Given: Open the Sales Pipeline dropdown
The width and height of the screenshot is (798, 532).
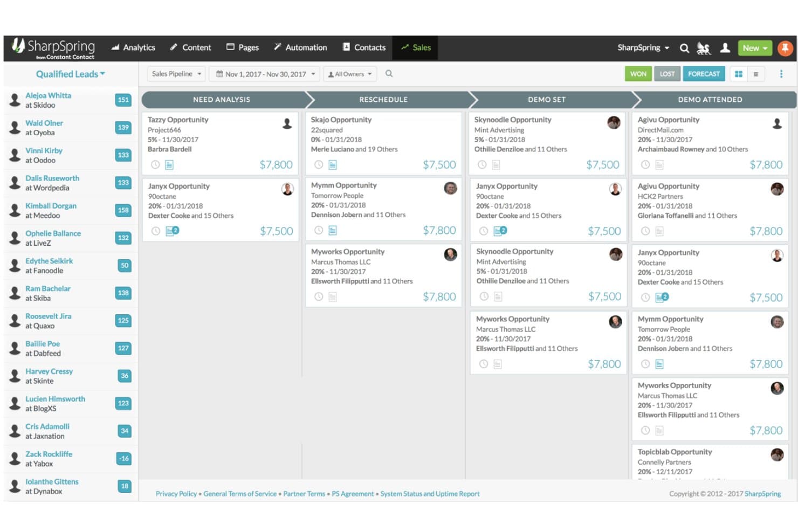Looking at the screenshot, I should [176, 74].
